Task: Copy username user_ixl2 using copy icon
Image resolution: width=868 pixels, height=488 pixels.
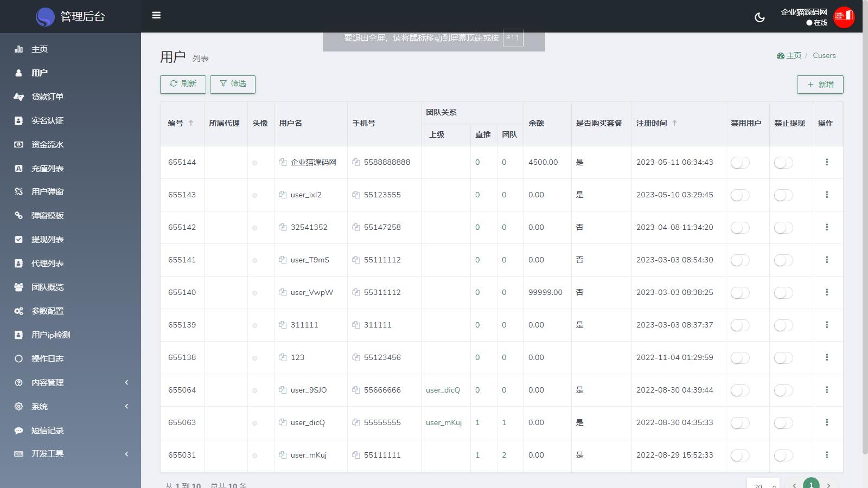Action: pos(283,195)
